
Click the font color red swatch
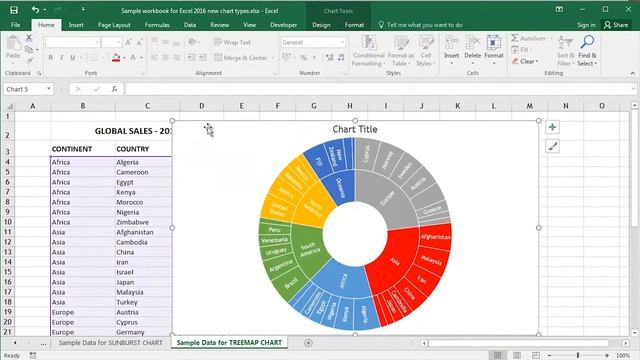click(x=116, y=58)
